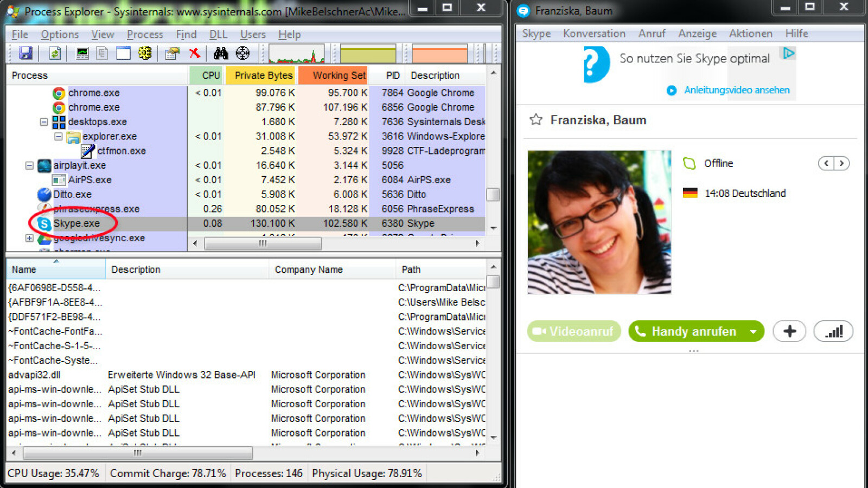This screenshot has height=488, width=868.
Task: Click the yellow gear DLL/handles view icon
Action: (x=145, y=53)
